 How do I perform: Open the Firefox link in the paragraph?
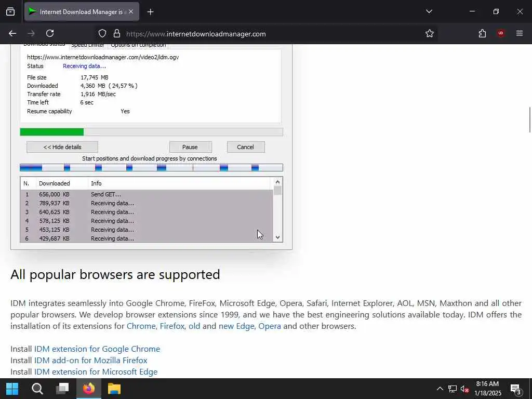click(173, 326)
